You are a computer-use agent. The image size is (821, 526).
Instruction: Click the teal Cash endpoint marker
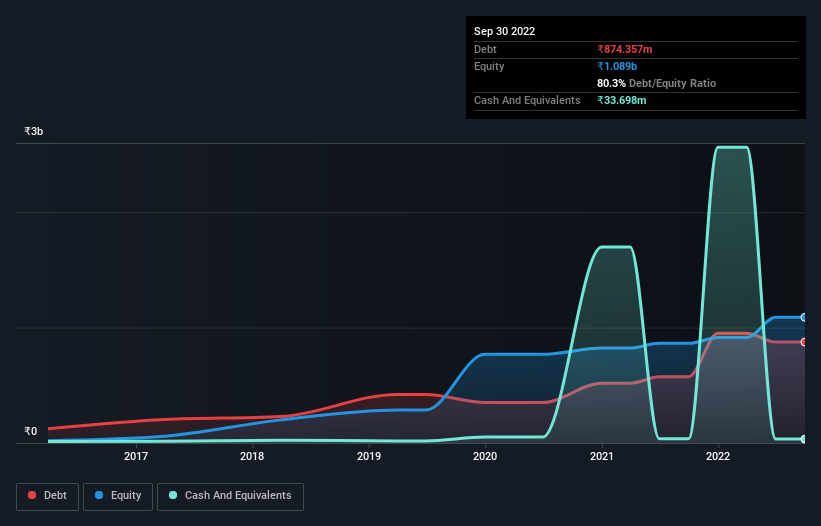804,439
